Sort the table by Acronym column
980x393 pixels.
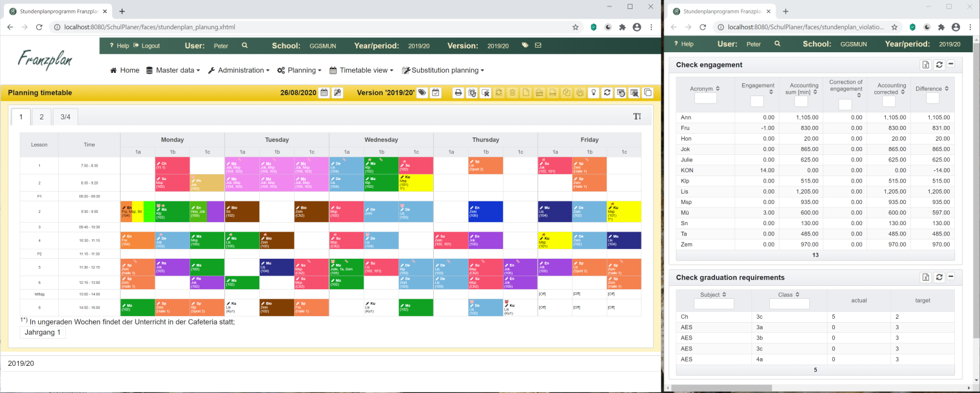pyautogui.click(x=705, y=88)
